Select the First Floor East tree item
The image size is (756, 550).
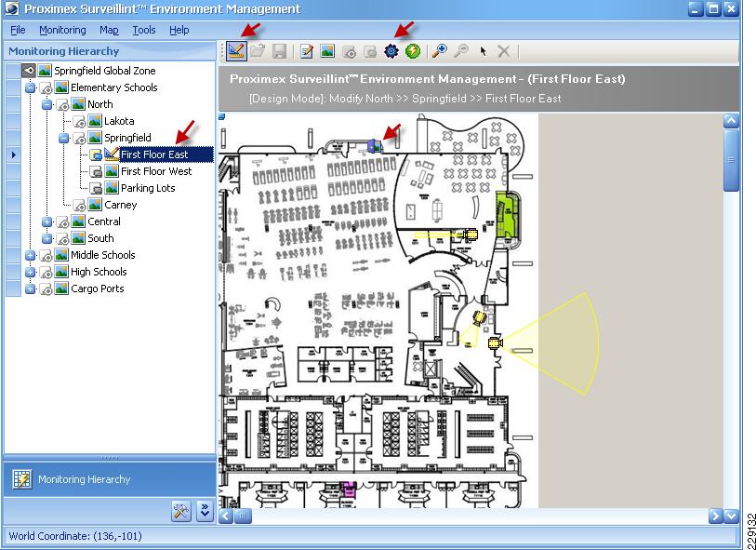(154, 154)
